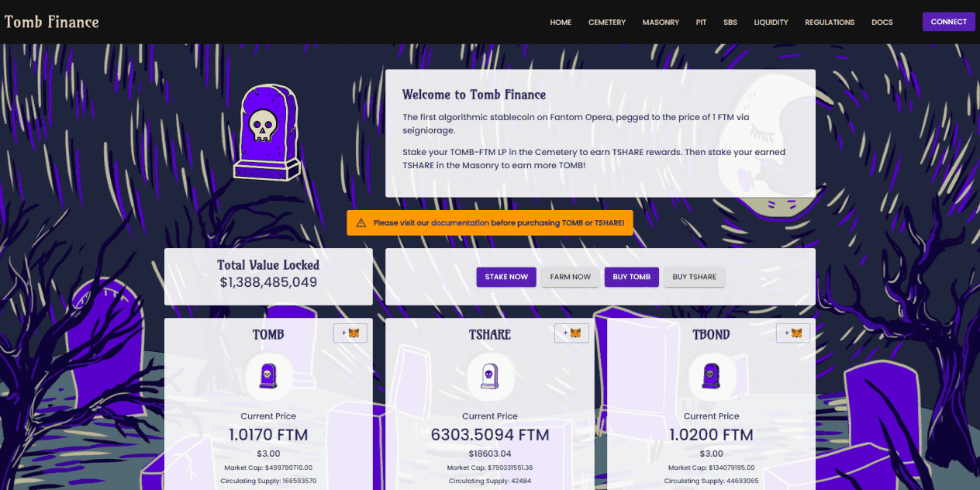
Task: Click the TBOND card title
Action: (711, 334)
